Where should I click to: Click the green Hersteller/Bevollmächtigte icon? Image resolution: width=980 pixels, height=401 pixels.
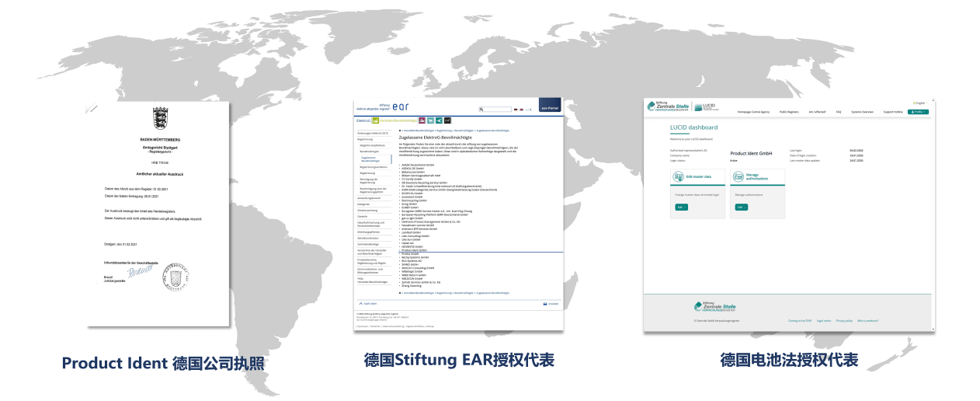coord(376,120)
